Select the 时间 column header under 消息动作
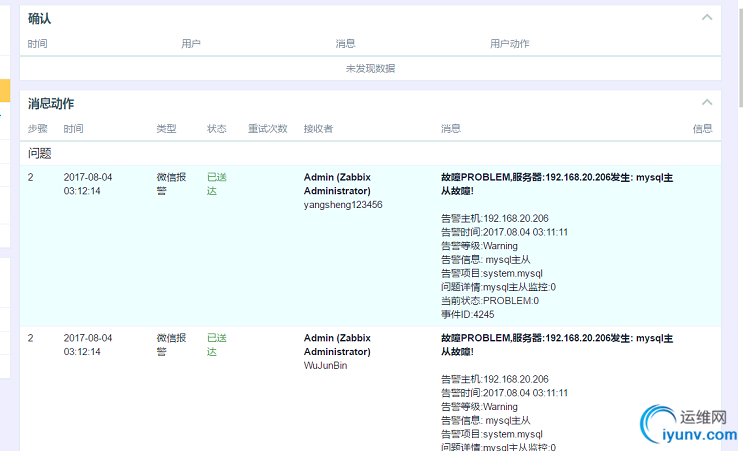743x451 pixels. [x=73, y=128]
